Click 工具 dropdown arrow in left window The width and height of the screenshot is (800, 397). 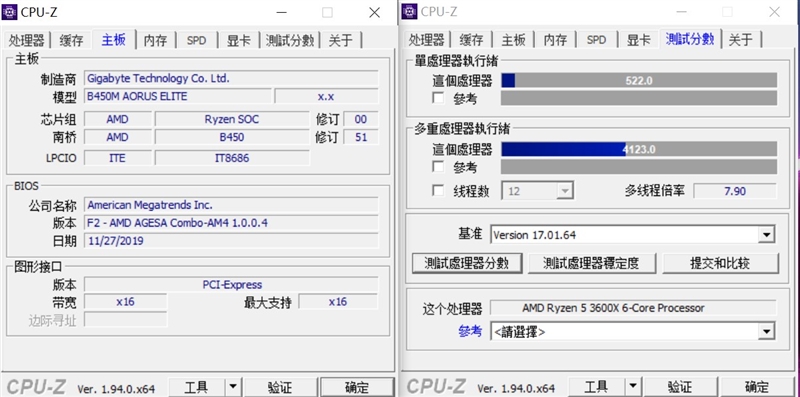(x=233, y=387)
